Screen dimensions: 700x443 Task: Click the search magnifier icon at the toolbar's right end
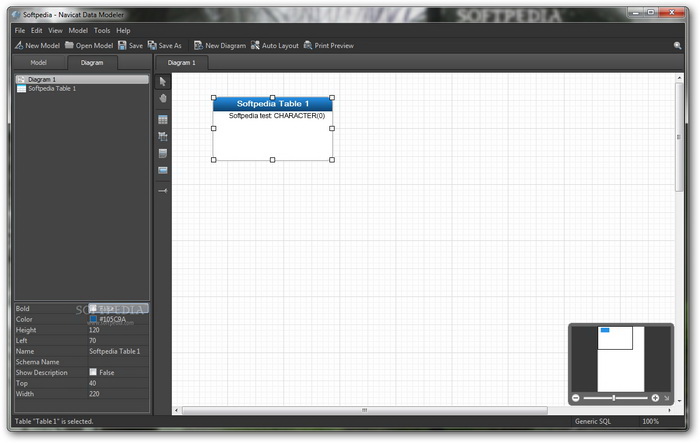[x=677, y=46]
